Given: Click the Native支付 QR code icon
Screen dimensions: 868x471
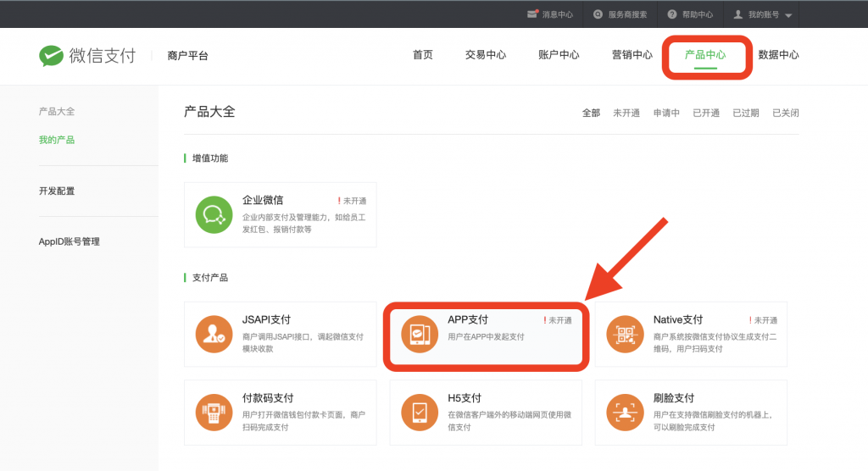Looking at the screenshot, I should click(x=625, y=334).
